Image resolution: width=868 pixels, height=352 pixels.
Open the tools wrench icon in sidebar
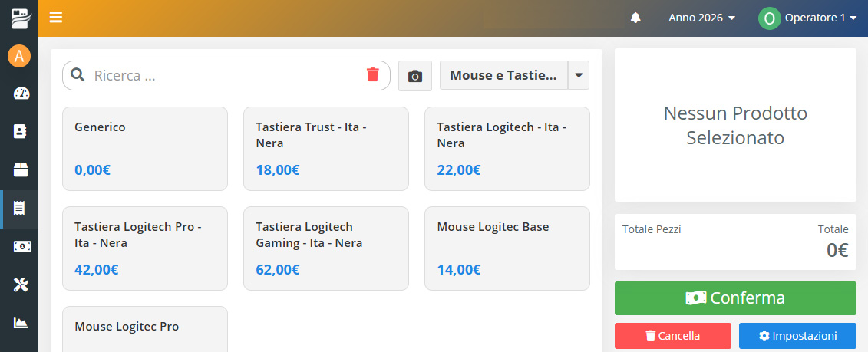click(x=21, y=285)
